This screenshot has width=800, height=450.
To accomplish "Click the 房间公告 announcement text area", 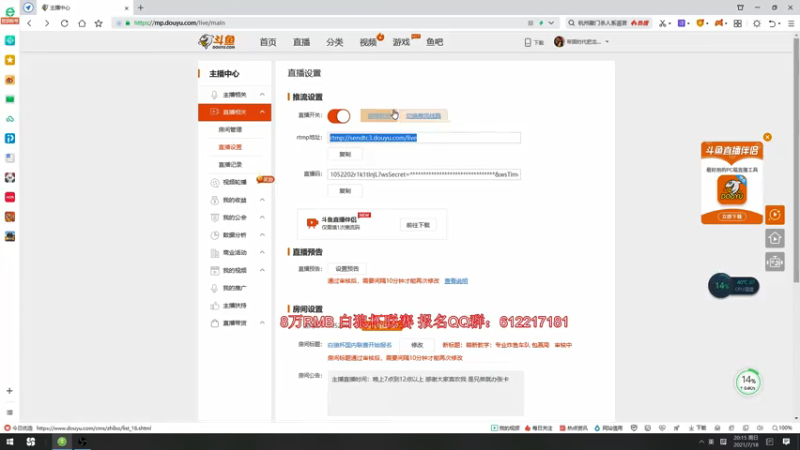I will point(426,393).
